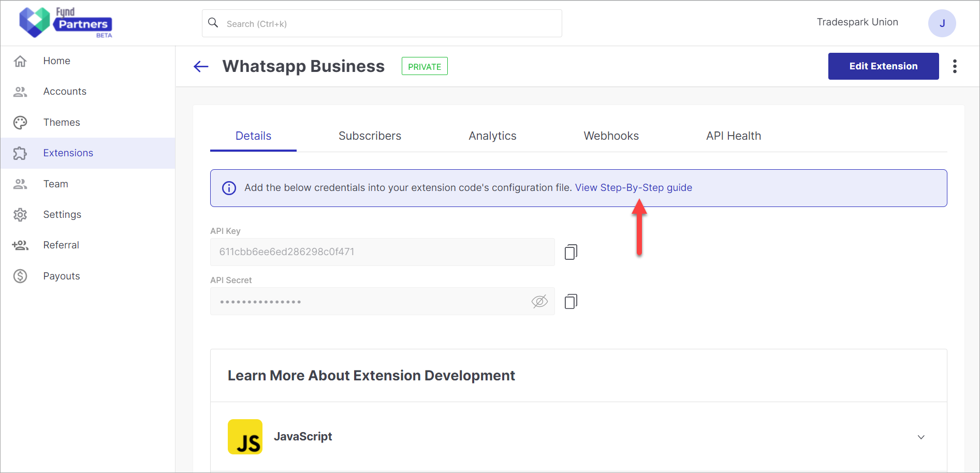The height and width of the screenshot is (473, 980).
Task: Open the Webhooks tab
Action: tap(611, 136)
